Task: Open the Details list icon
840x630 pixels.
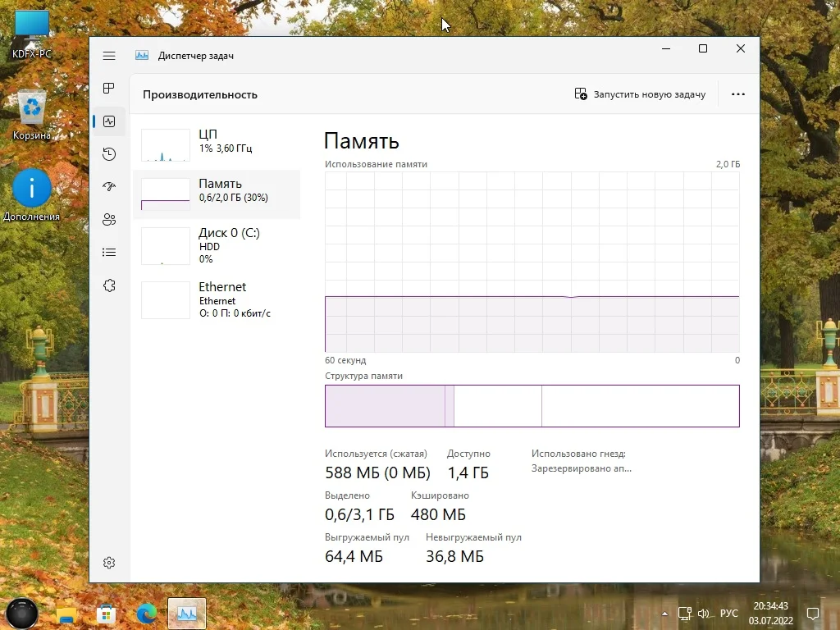Action: (x=109, y=253)
